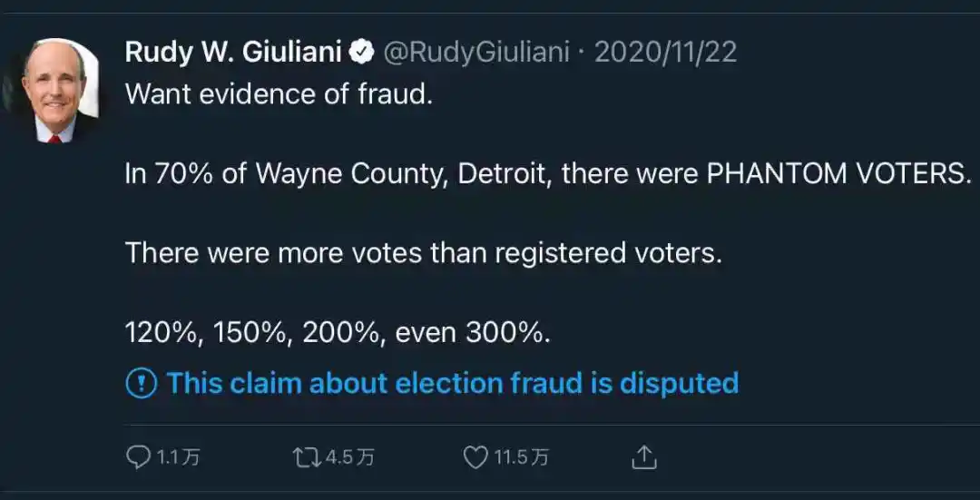This screenshot has height=500, width=980.
Task: Retweet this post using the arrows icon
Action: tap(307, 457)
